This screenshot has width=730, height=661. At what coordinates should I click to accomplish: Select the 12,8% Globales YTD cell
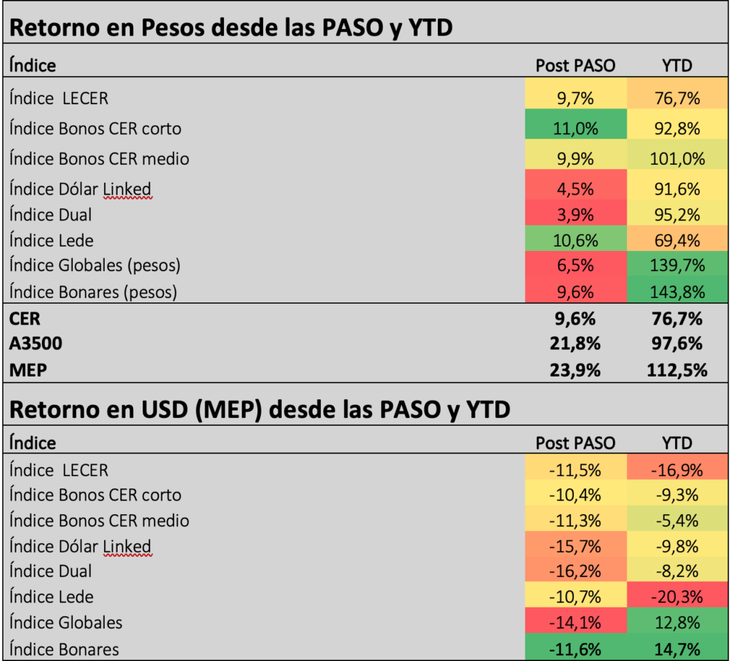(677, 623)
